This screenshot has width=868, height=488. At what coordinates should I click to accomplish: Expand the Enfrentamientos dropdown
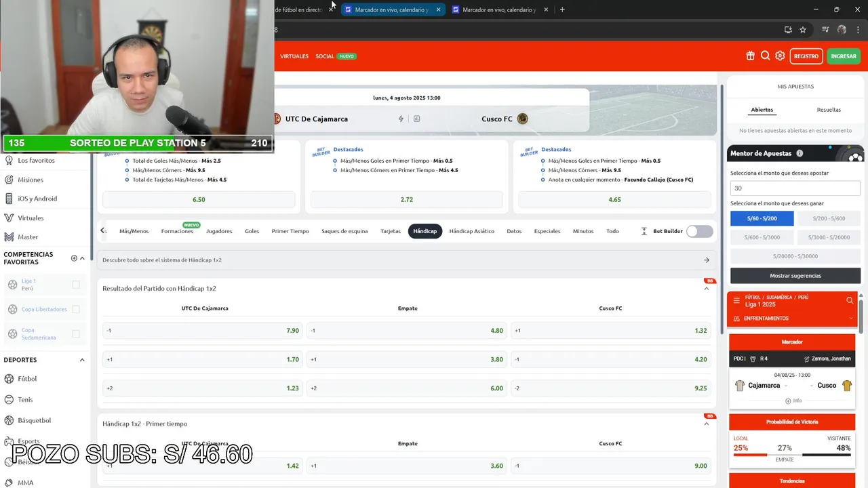click(x=850, y=319)
